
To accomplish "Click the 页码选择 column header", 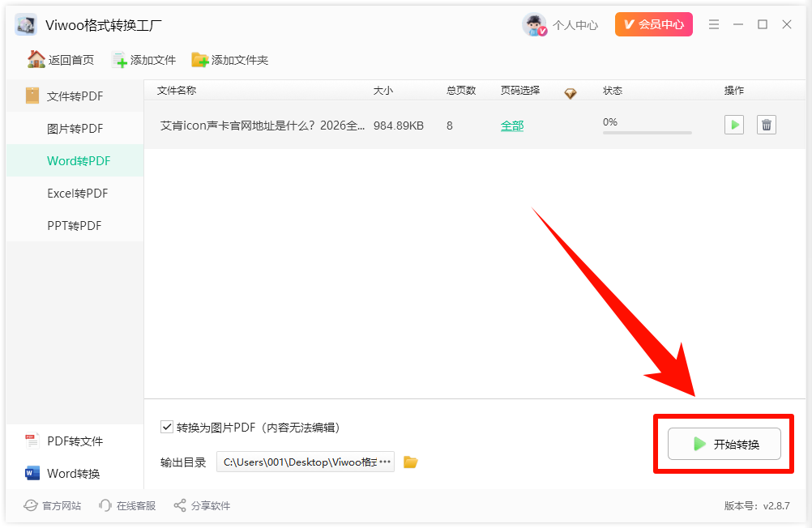I will [x=520, y=90].
